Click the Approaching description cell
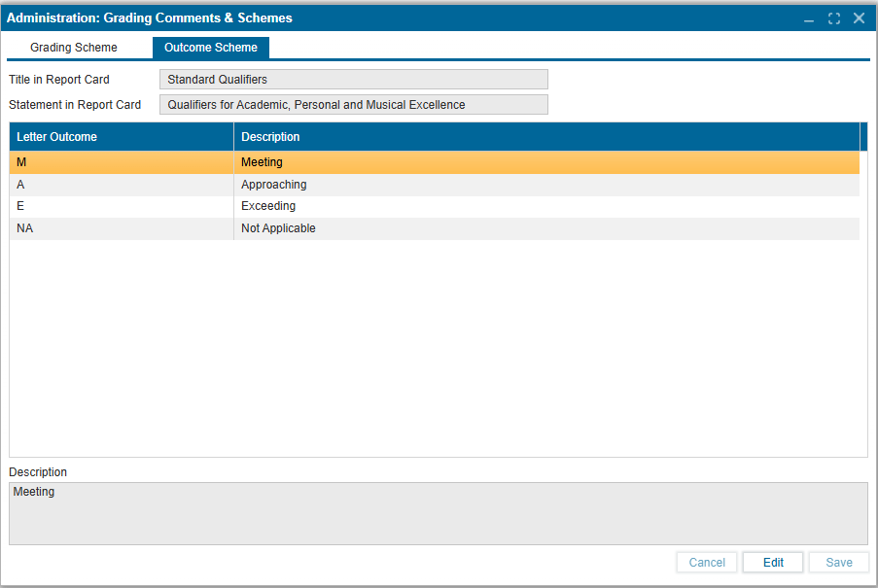This screenshot has width=878, height=588. [x=274, y=185]
